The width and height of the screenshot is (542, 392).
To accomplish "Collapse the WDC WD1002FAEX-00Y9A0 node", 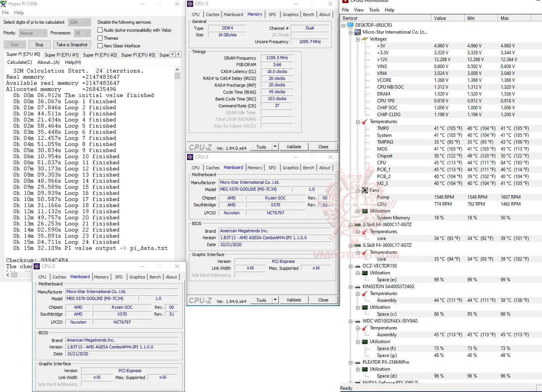I will pos(350,321).
